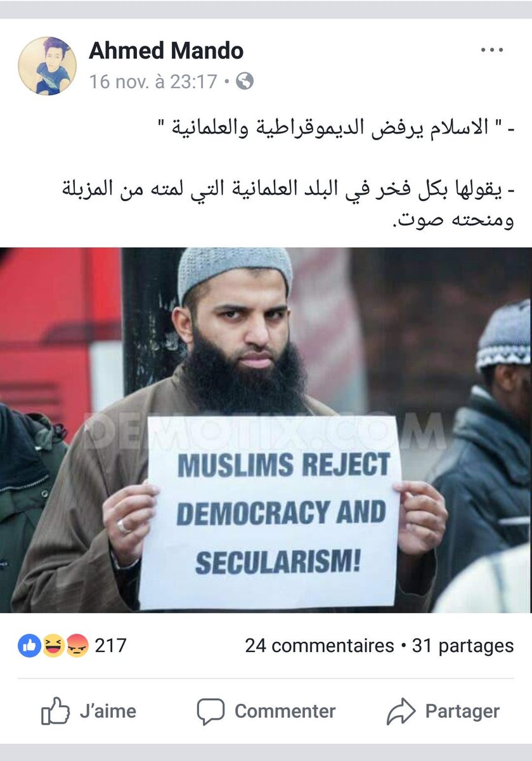Image resolution: width=532 pixels, height=761 pixels.
Task: Open the three-dot post options menu
Action: (492, 50)
